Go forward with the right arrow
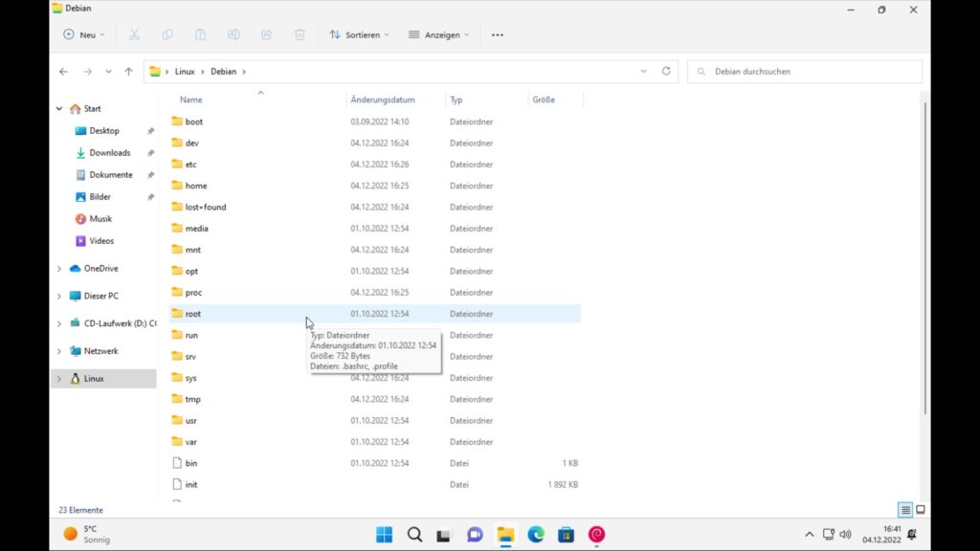Viewport: 980px width, 551px height. click(87, 71)
